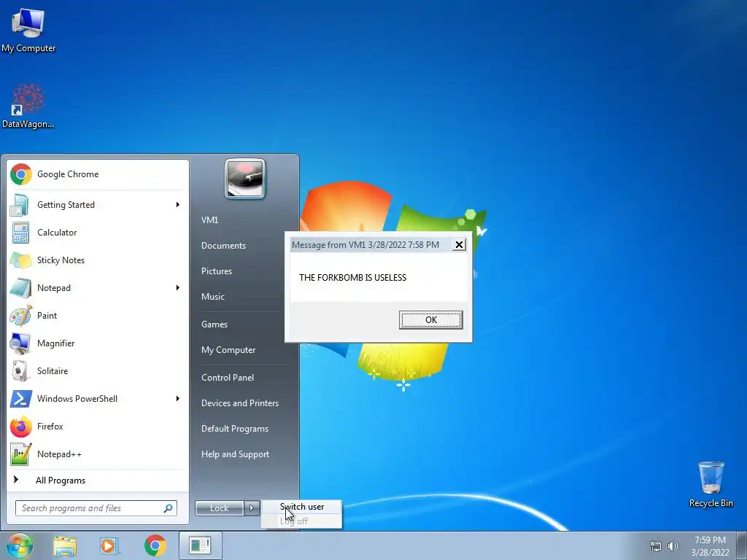
Task: Launch Notepad from the Start menu
Action: point(98,287)
